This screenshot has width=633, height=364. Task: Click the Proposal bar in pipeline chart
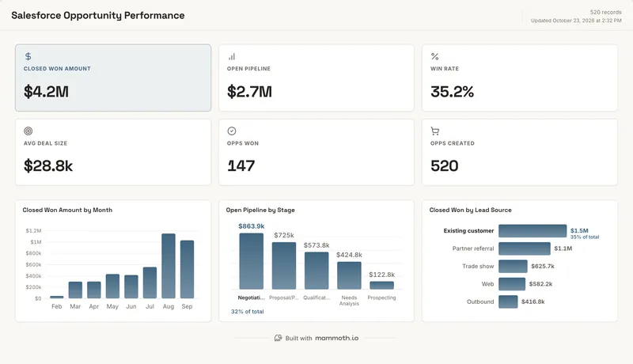pos(284,266)
